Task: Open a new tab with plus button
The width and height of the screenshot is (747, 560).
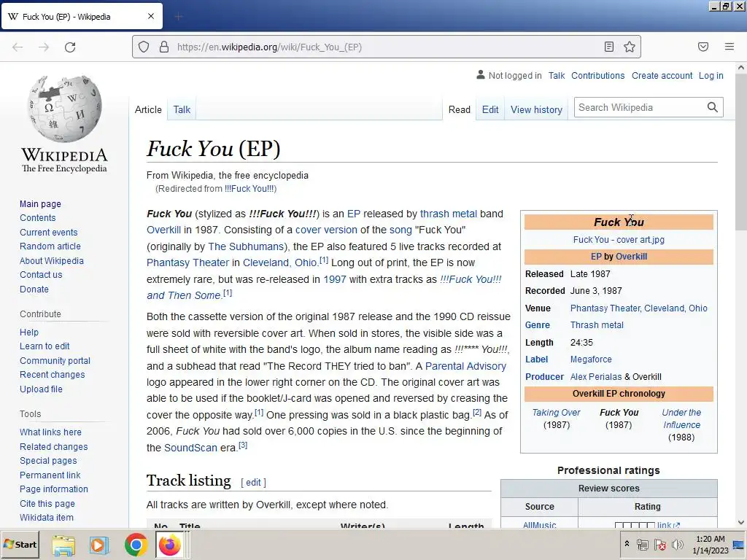Action: (179, 17)
